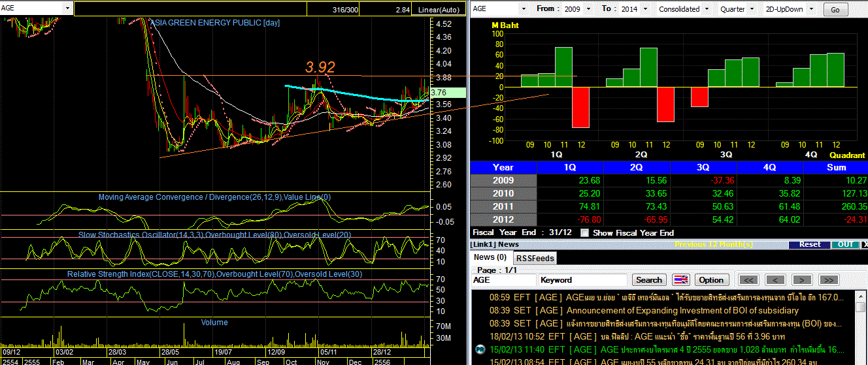Go to the first news page (<<)

[749, 279]
